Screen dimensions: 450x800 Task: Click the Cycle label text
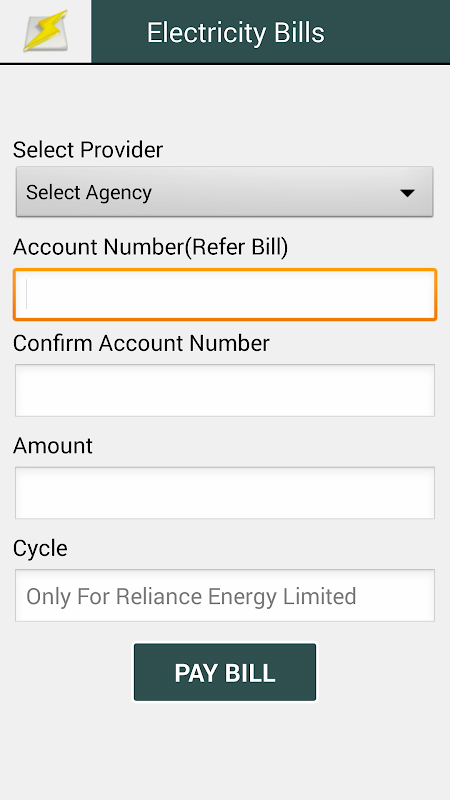[x=40, y=549]
